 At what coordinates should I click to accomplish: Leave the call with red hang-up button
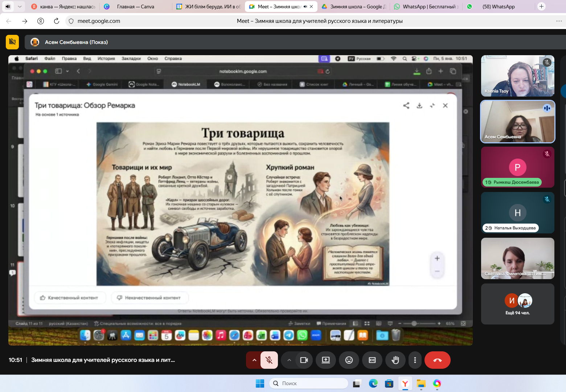pos(437,360)
